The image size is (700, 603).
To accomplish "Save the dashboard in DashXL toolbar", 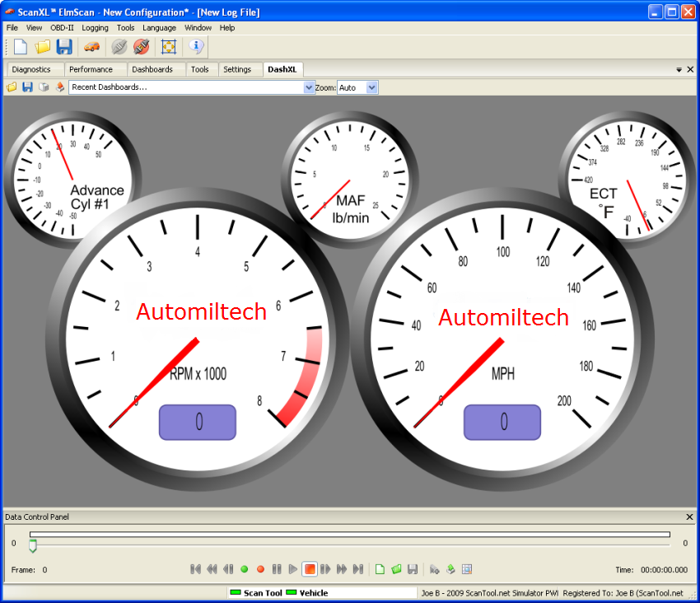I will click(x=28, y=87).
